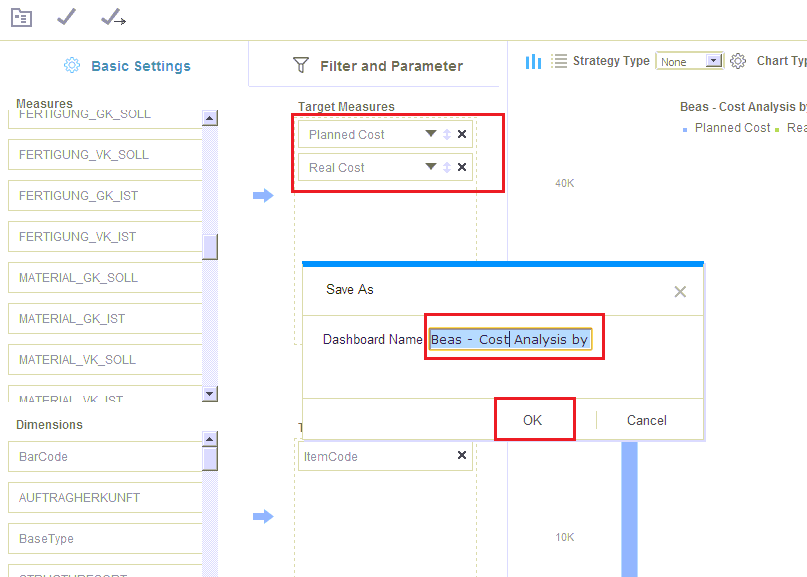Click the sort arrows icon on Planned Cost
The image size is (807, 577).
[x=447, y=135]
